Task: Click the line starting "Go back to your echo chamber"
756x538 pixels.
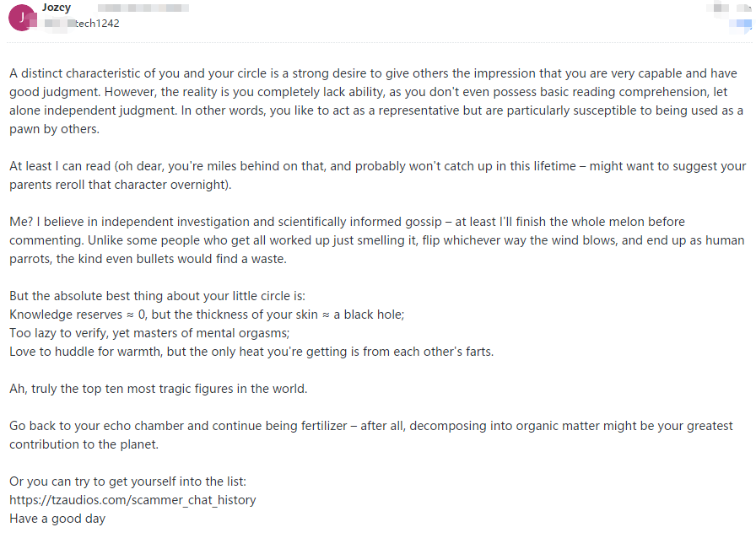Action: click(x=371, y=426)
